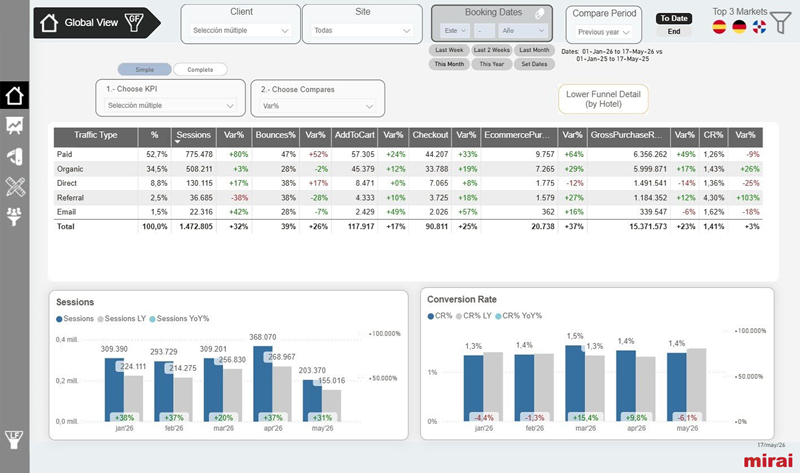Open the LF lower funnel icon
The width and height of the screenshot is (800, 473).
(x=14, y=439)
